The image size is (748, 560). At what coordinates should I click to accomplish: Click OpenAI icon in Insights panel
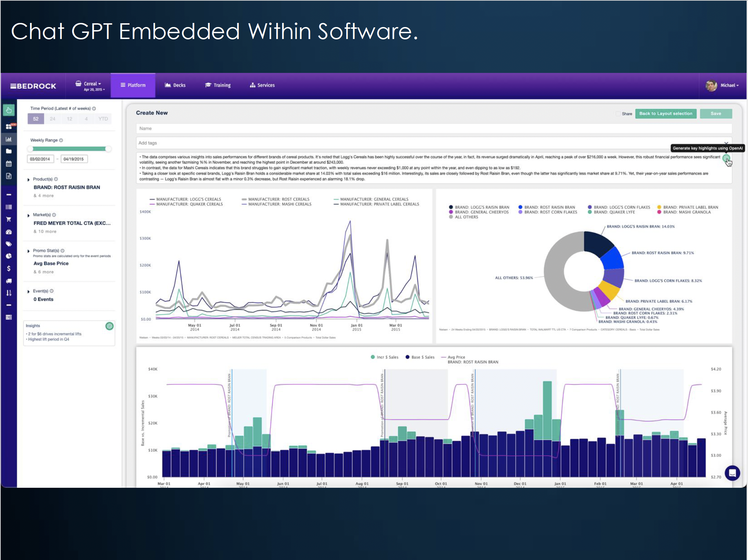click(109, 326)
